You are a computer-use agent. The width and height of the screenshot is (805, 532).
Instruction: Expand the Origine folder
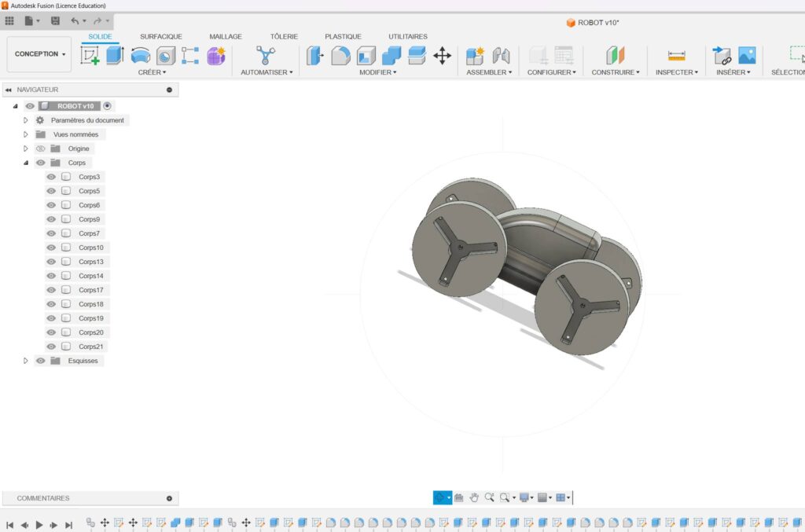(x=26, y=149)
